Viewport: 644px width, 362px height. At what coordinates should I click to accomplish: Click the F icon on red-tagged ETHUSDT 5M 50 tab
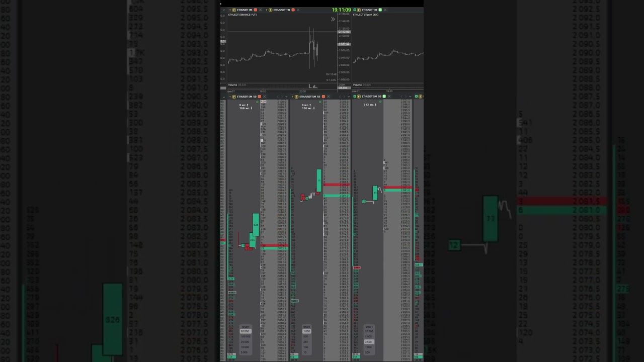233,97
